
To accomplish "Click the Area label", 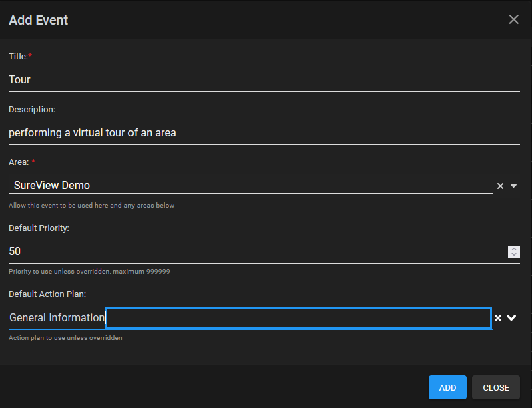I will tap(19, 162).
